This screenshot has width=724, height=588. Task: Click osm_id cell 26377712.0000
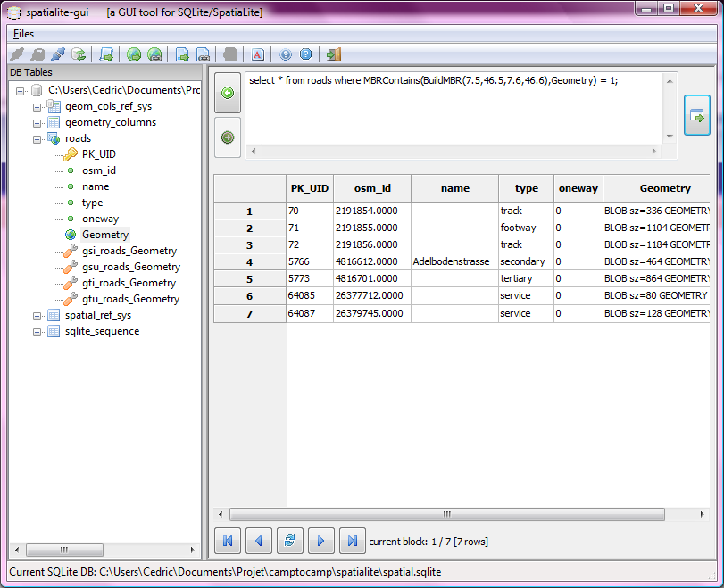(x=372, y=295)
